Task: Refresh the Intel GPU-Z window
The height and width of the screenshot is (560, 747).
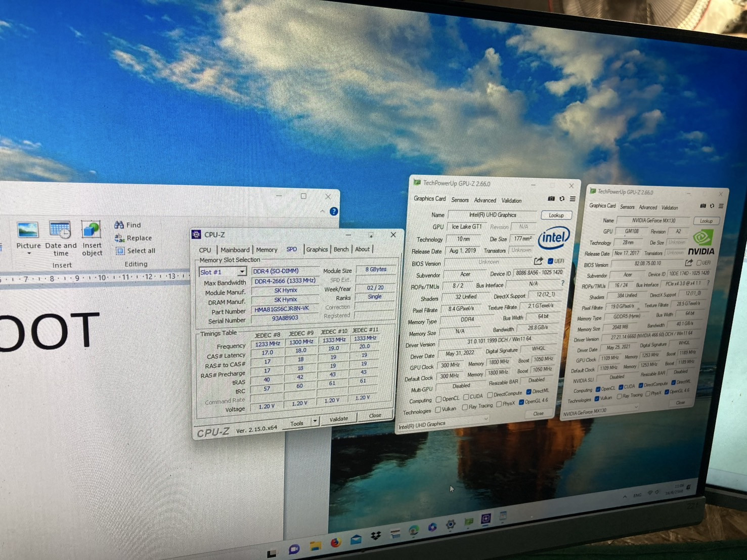Action: [x=562, y=199]
